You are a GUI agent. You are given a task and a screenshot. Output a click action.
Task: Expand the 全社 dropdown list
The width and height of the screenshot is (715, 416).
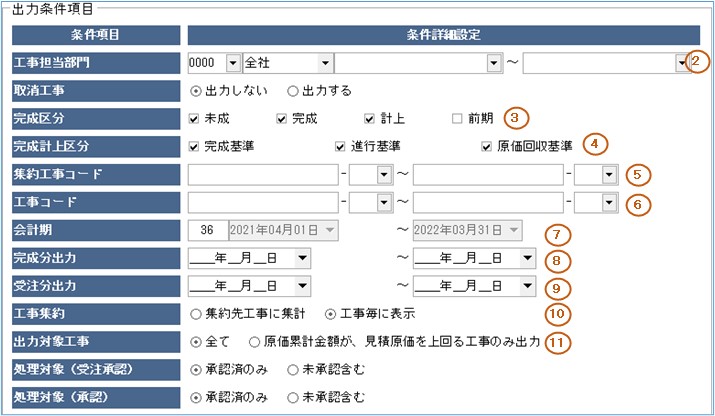pyautogui.click(x=325, y=63)
